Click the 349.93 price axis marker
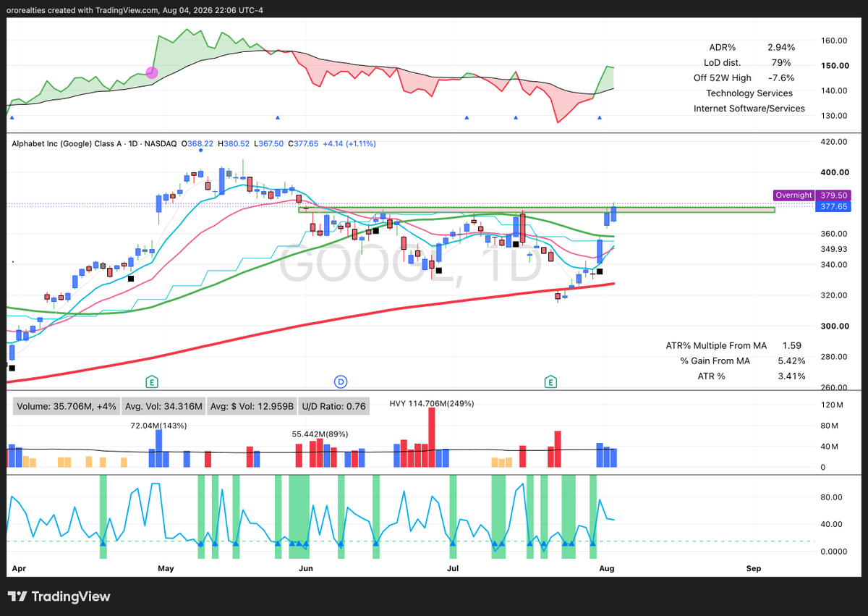The width and height of the screenshot is (868, 616). (x=833, y=249)
